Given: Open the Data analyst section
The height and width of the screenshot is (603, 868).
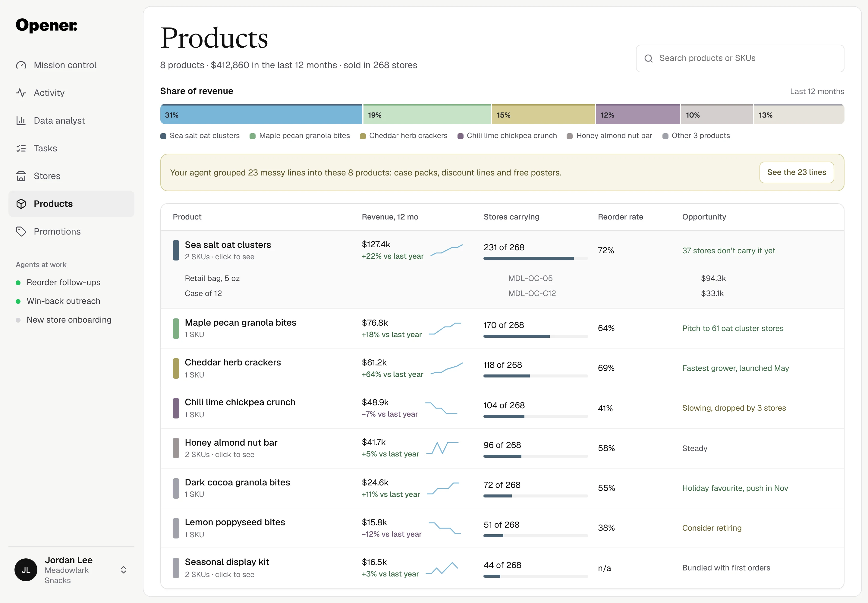Looking at the screenshot, I should (x=71, y=121).
